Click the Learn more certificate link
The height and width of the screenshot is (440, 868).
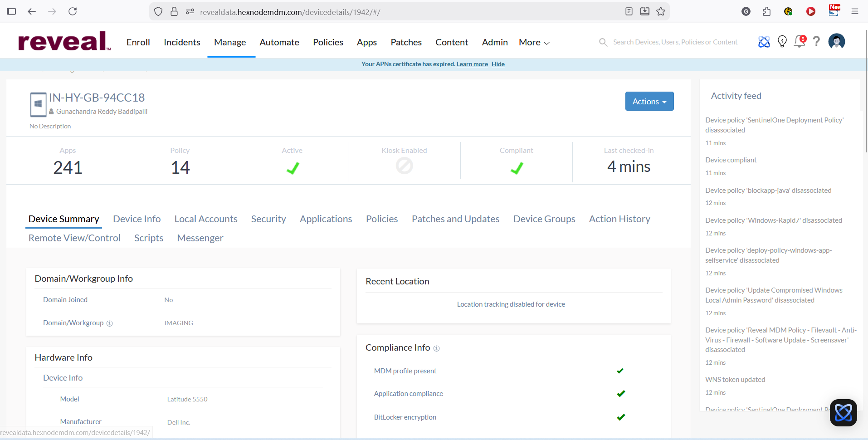click(472, 64)
